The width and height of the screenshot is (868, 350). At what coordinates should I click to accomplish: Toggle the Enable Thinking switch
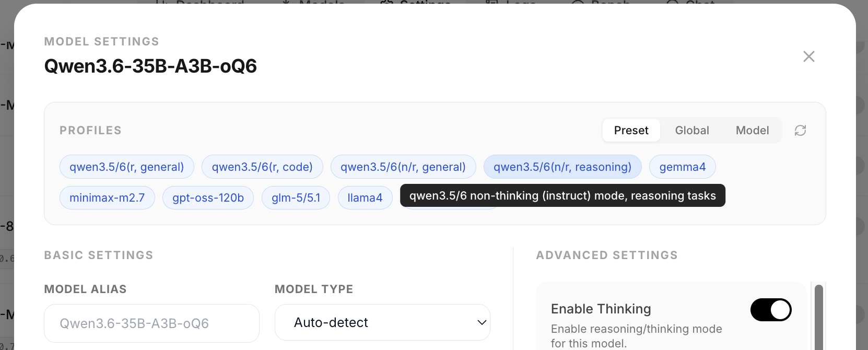771,310
